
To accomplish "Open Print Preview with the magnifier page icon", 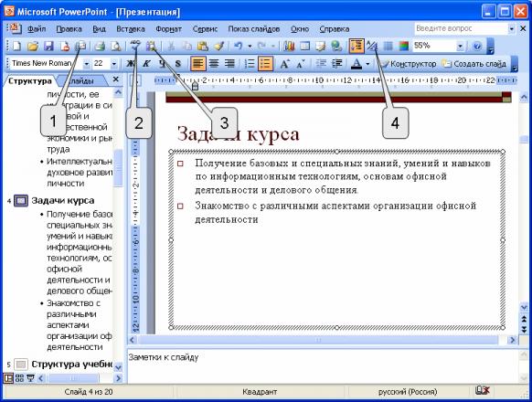I will click(116, 46).
